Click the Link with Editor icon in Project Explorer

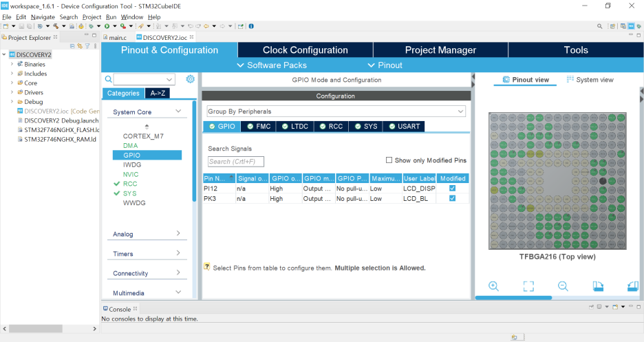80,46
